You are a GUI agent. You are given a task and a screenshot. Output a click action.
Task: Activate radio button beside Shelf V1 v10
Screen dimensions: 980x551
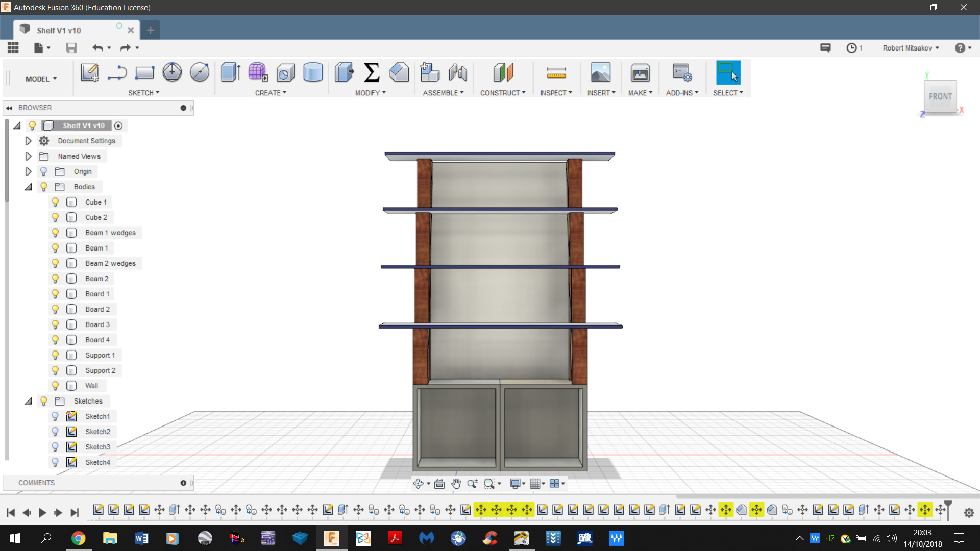pos(118,126)
